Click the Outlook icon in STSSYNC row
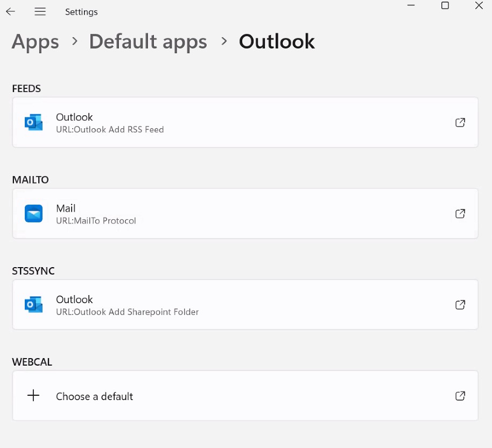492x448 pixels. coord(33,305)
